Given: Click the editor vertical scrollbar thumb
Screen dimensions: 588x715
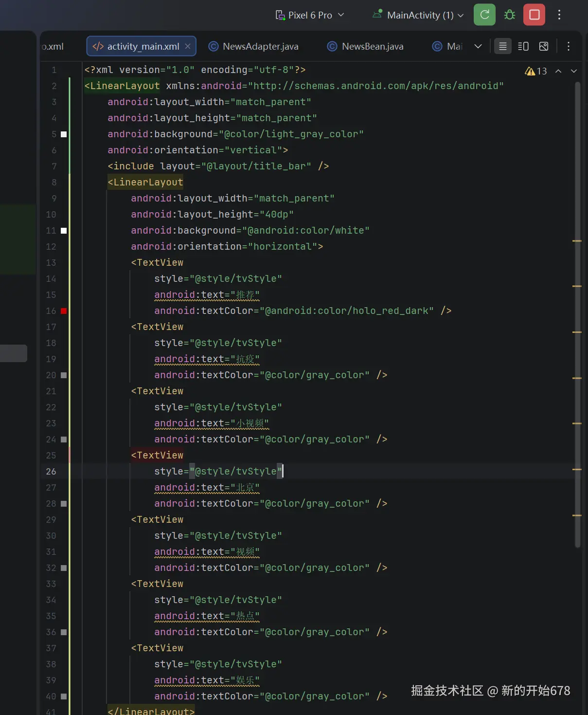Looking at the screenshot, I should pyautogui.click(x=577, y=315).
